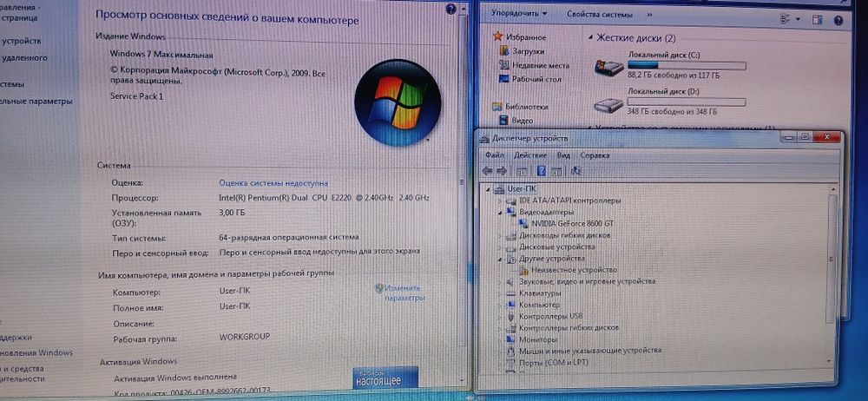Click the 3,00 ГБ installed memory value
868x401 pixels.
pos(232,212)
